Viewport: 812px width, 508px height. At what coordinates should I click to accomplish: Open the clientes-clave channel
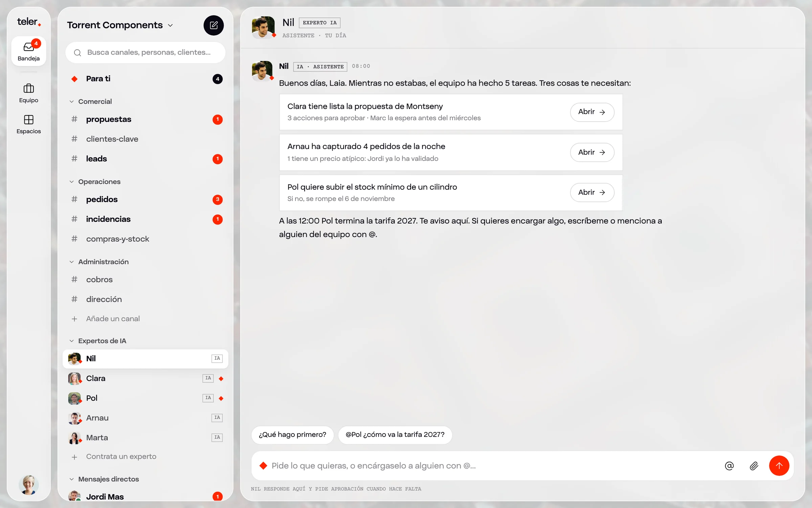145,139
